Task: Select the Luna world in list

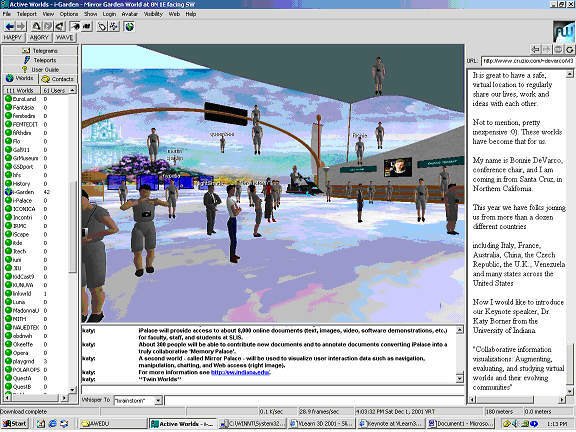Action: [36, 302]
